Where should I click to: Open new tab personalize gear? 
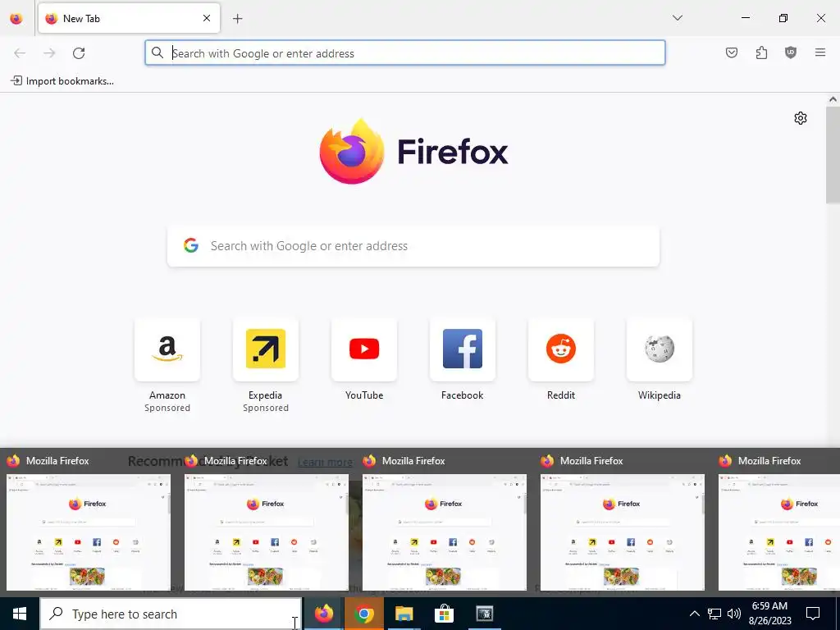(x=801, y=118)
